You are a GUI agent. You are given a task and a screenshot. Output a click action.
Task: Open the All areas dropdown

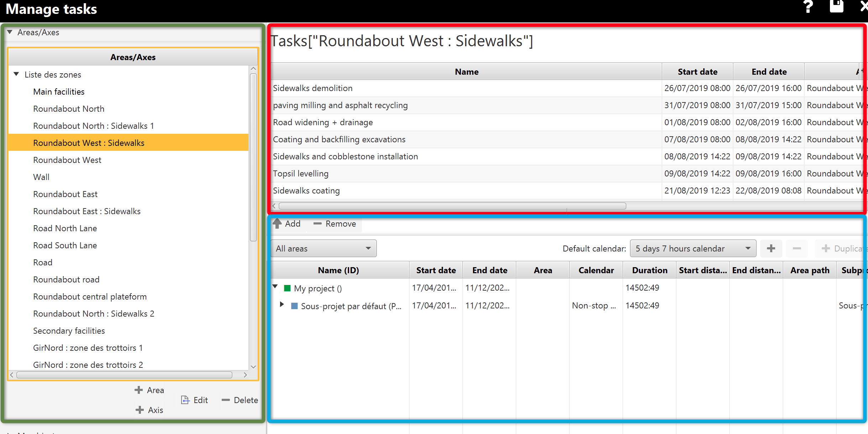(x=323, y=248)
